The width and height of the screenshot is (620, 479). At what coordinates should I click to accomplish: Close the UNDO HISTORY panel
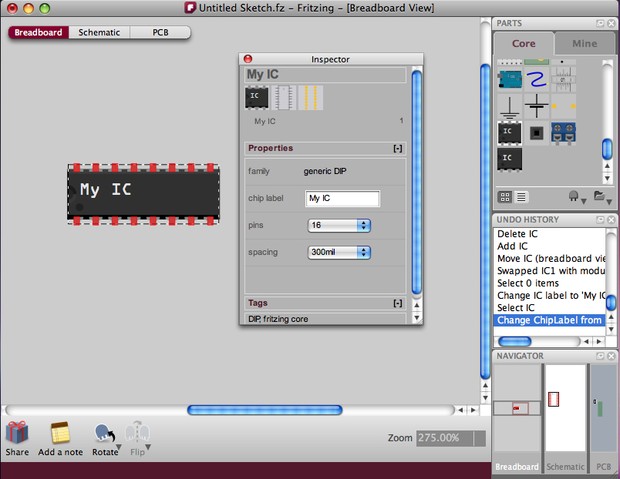point(611,220)
